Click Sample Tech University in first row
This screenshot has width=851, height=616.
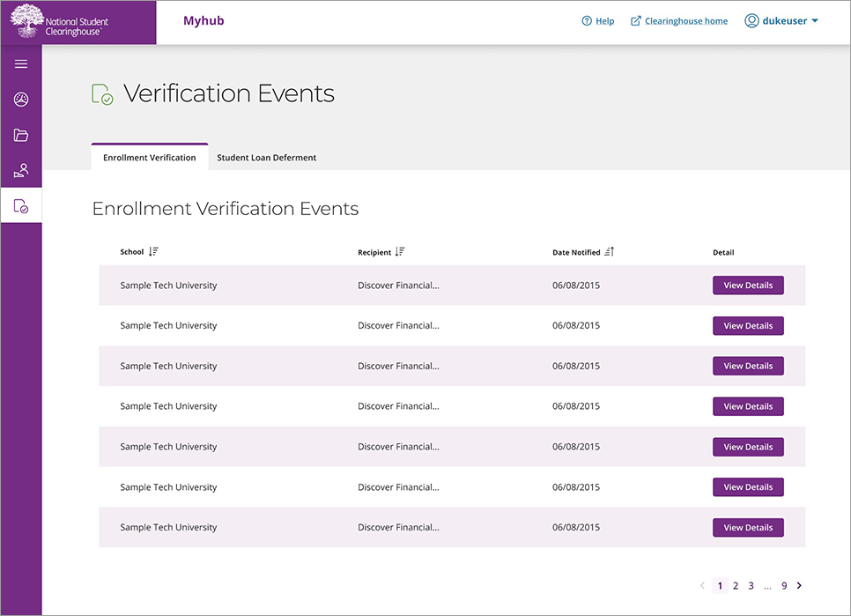point(168,286)
